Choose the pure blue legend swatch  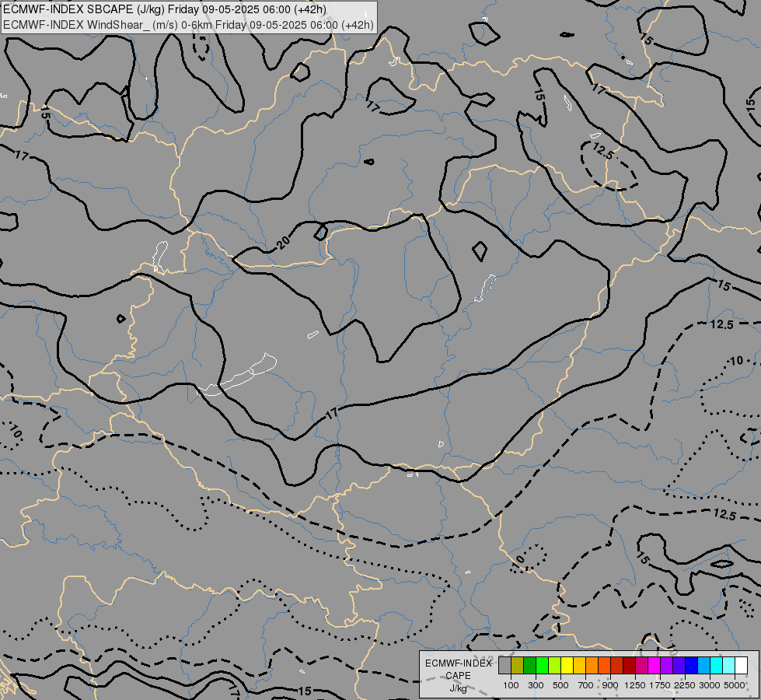point(692,665)
